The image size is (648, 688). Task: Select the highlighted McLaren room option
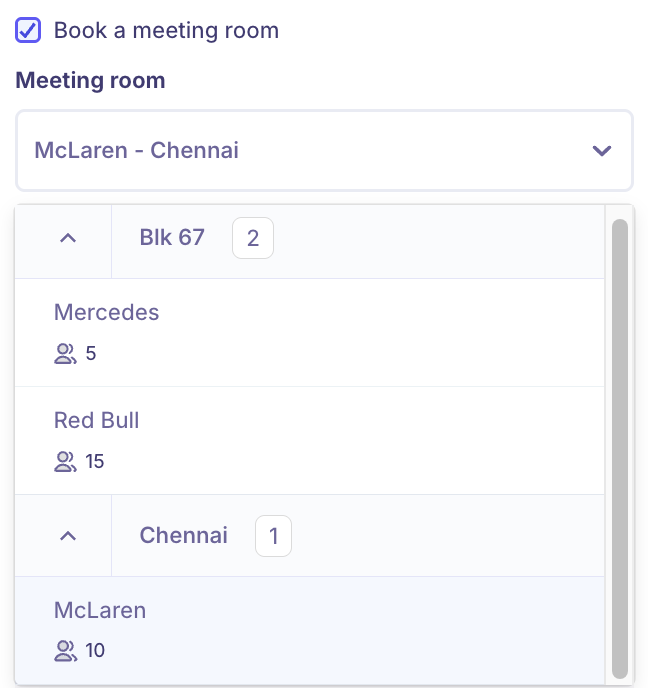[100, 611]
